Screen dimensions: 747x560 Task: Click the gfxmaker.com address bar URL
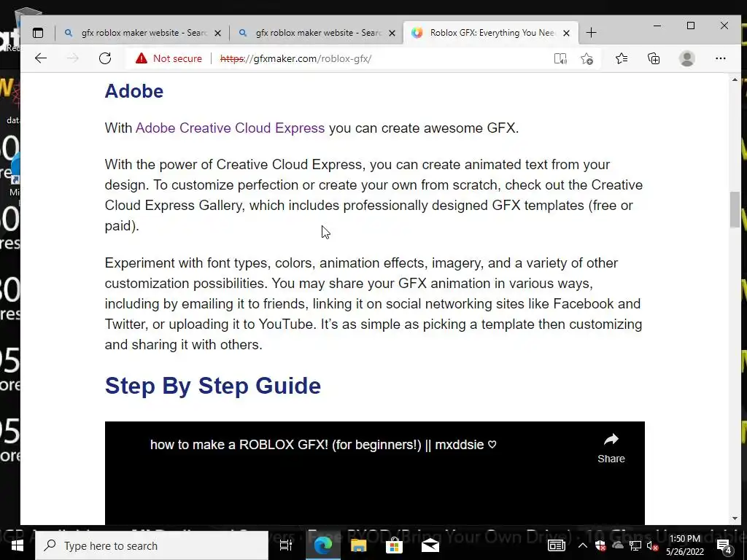pyautogui.click(x=295, y=58)
